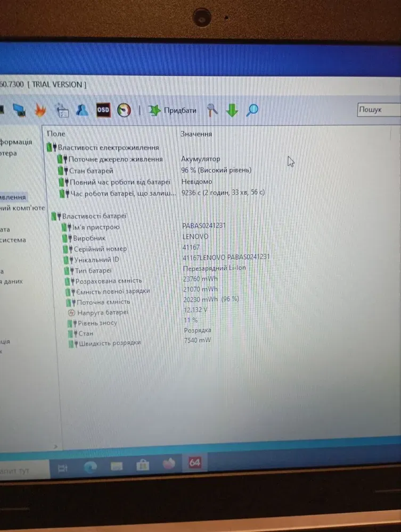The width and height of the screenshot is (401, 532).
Task: Select the Рівень зносу row
Action: click(x=97, y=323)
